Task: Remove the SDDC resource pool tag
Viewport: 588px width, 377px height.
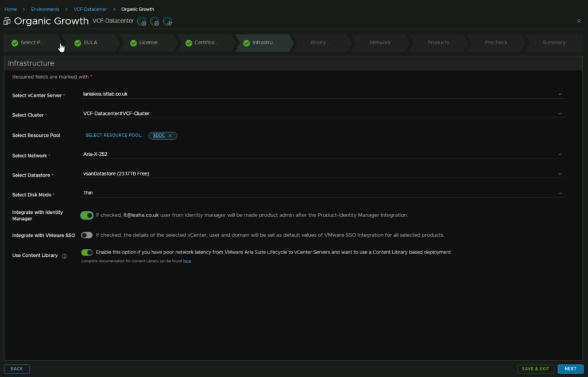Action: coord(170,136)
